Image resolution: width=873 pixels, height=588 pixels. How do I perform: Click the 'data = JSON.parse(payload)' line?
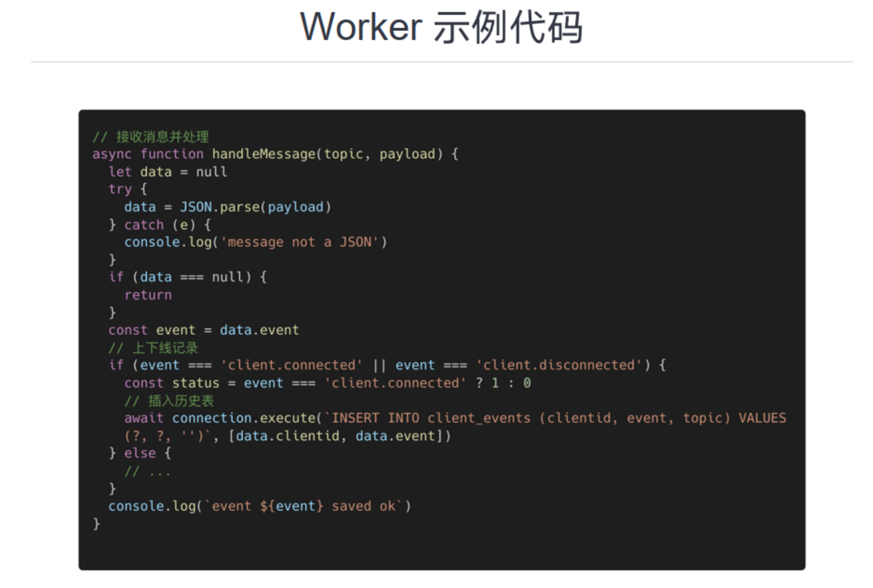point(228,207)
